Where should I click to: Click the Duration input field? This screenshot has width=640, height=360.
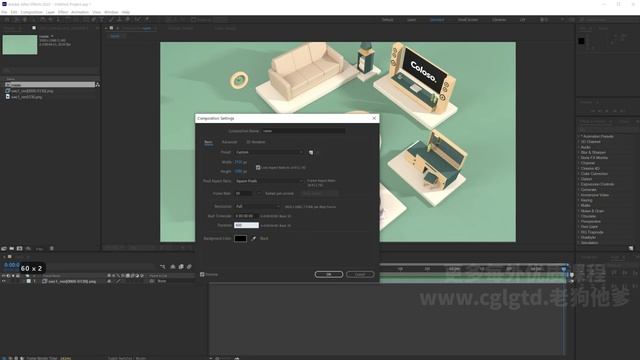click(x=246, y=225)
